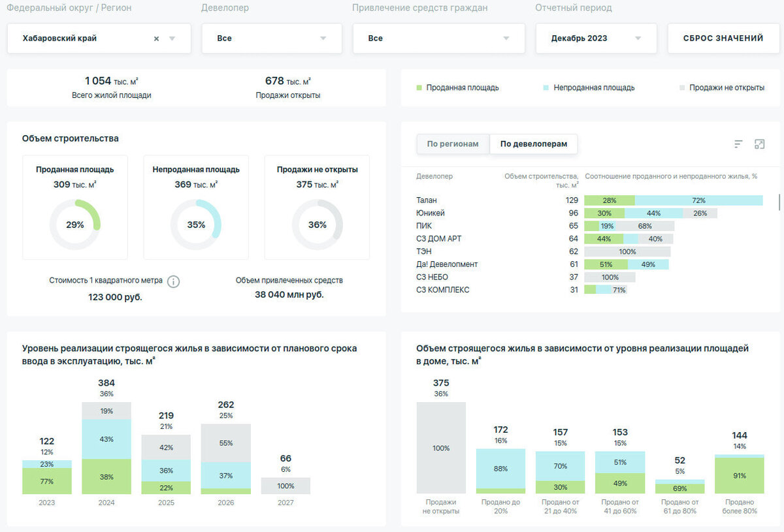The height and width of the screenshot is (532, 784).
Task: Open Привлечение средств граждан dropdown
Action: point(506,39)
